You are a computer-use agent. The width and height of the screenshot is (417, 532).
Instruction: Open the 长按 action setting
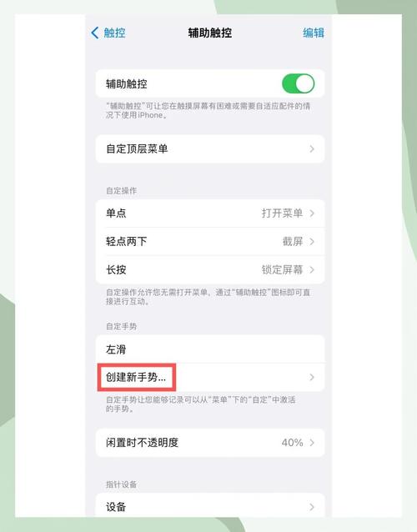coord(210,269)
